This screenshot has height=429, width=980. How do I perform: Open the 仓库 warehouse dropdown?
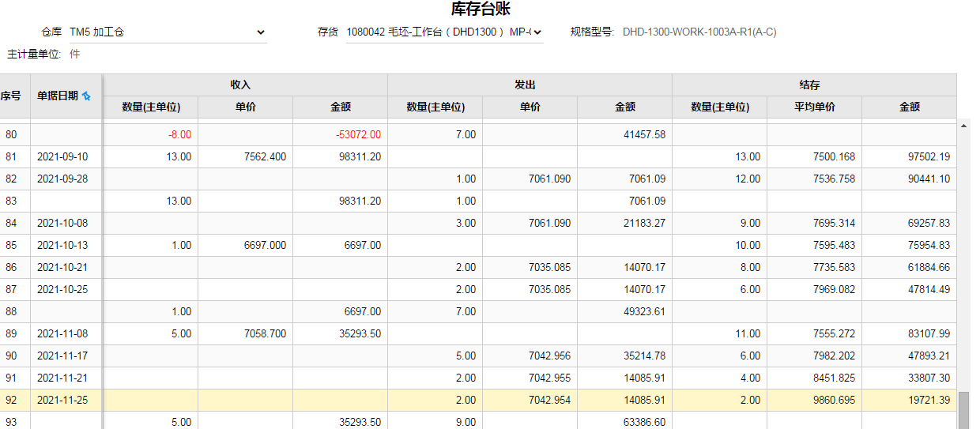(x=167, y=32)
